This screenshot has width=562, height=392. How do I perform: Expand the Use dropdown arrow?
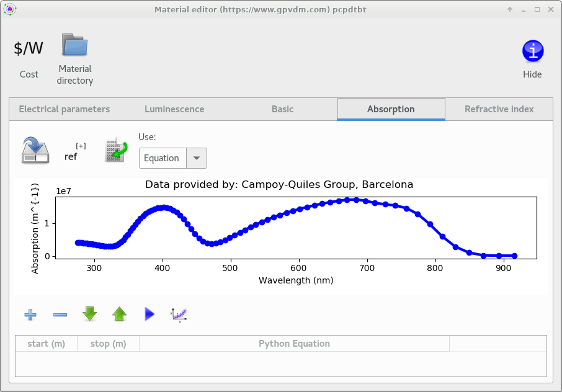click(197, 158)
